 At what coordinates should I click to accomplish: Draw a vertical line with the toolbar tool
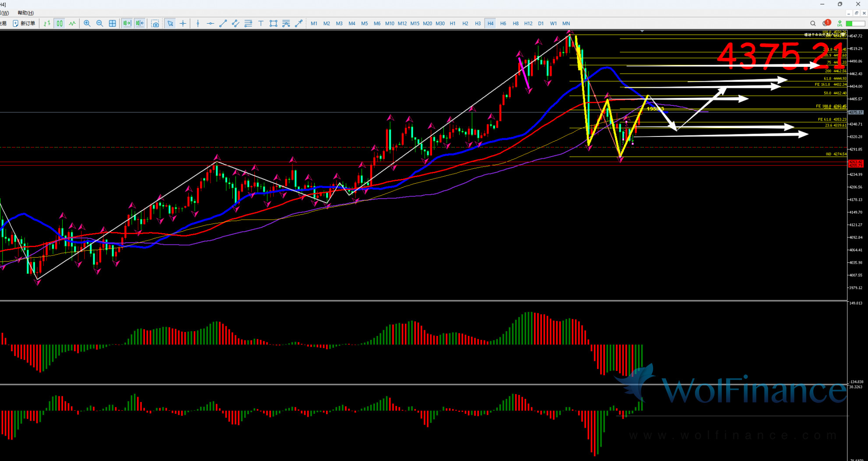(x=198, y=24)
